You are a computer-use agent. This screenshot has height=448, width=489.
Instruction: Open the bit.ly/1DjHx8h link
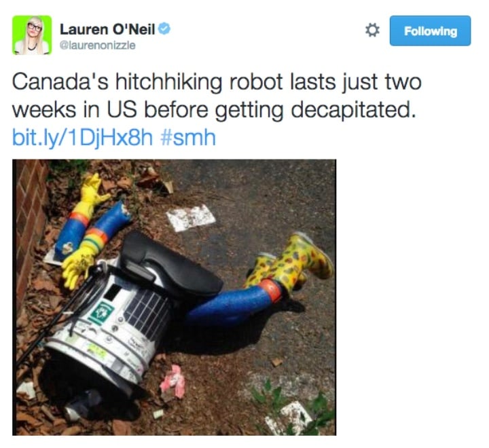[x=83, y=138]
